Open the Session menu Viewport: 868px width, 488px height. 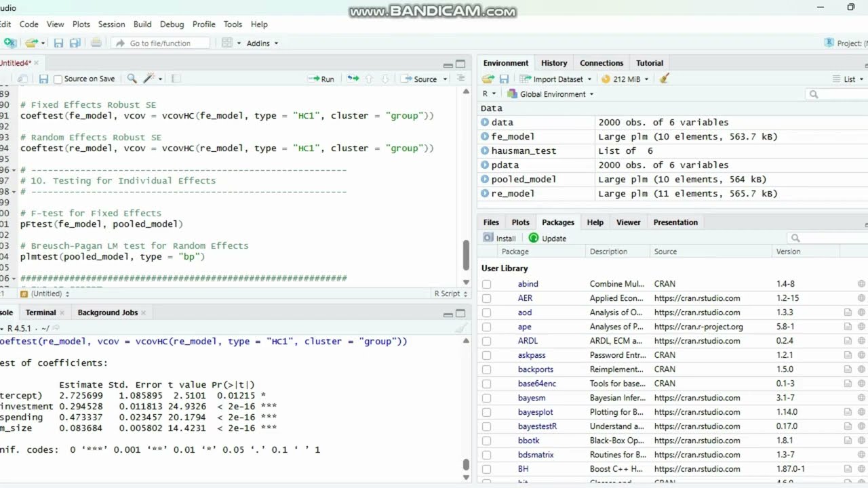pos(111,24)
